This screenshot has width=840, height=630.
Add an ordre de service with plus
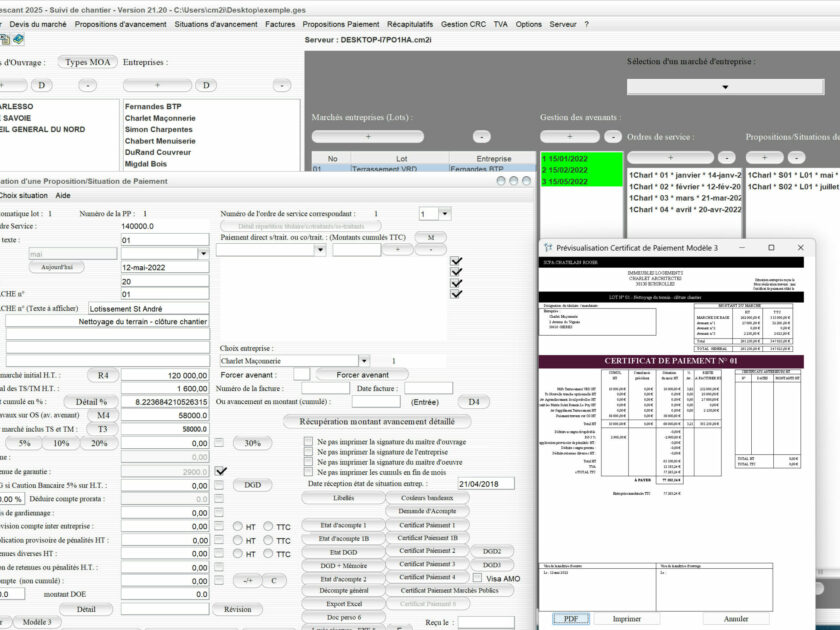[x=670, y=158]
